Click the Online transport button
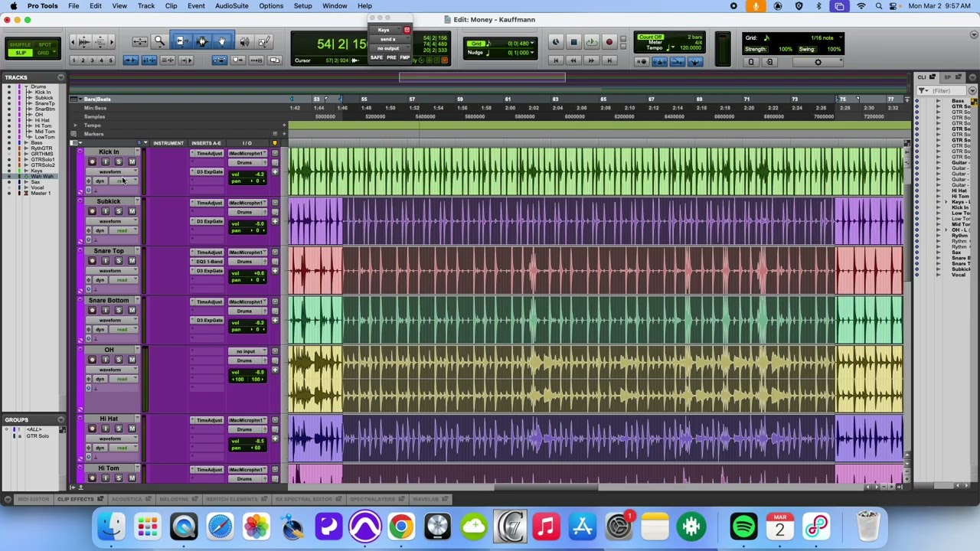The image size is (980, 551). click(556, 42)
